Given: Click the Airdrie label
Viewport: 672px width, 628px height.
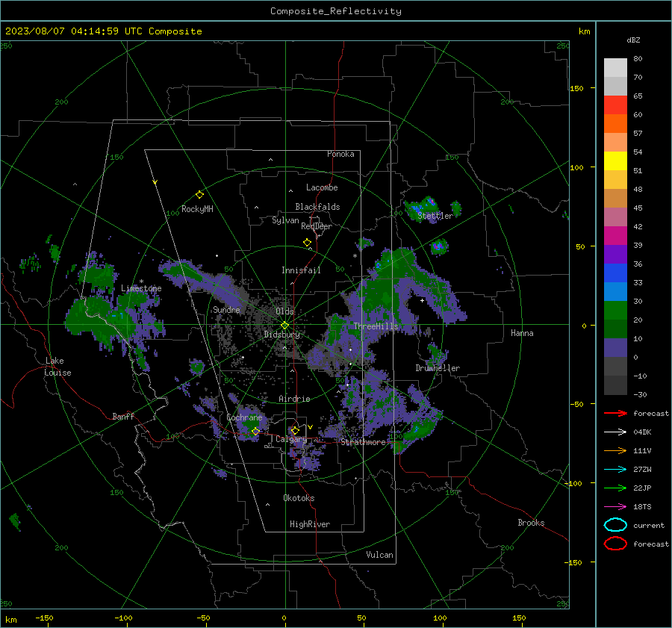Looking at the screenshot, I should tap(294, 399).
